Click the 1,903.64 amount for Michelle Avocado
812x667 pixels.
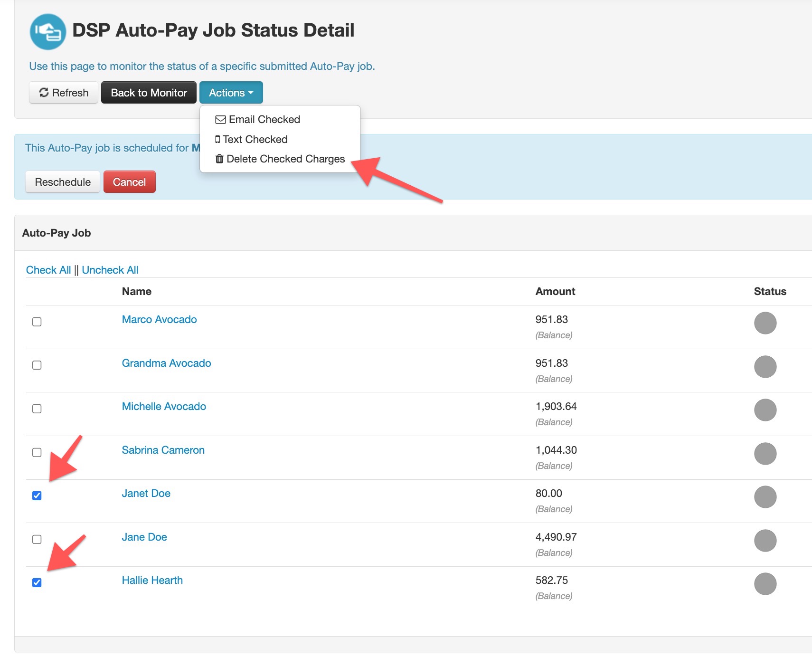pos(556,406)
